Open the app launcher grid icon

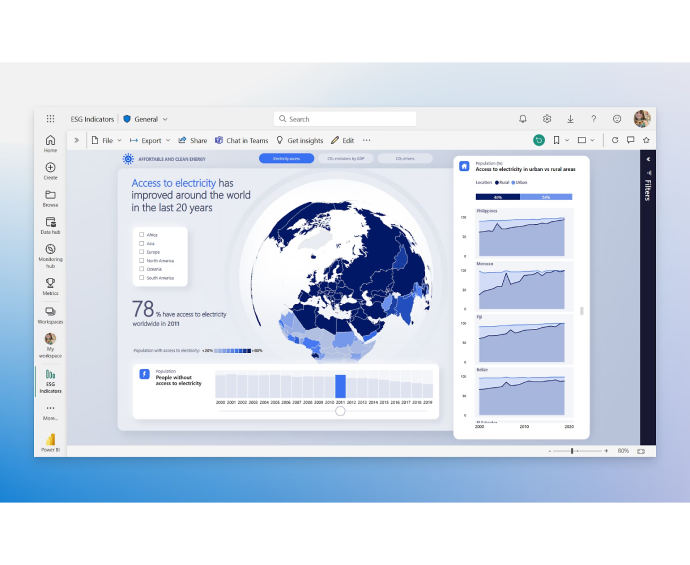tap(50, 119)
